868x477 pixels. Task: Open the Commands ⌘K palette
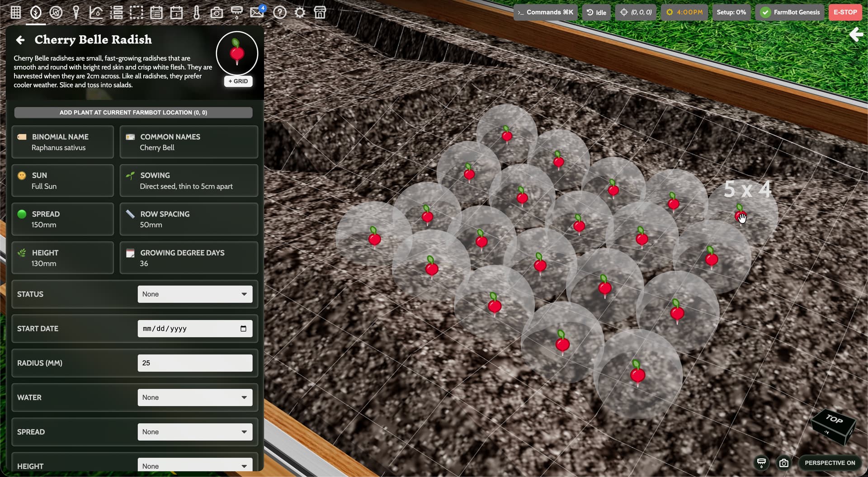click(546, 12)
